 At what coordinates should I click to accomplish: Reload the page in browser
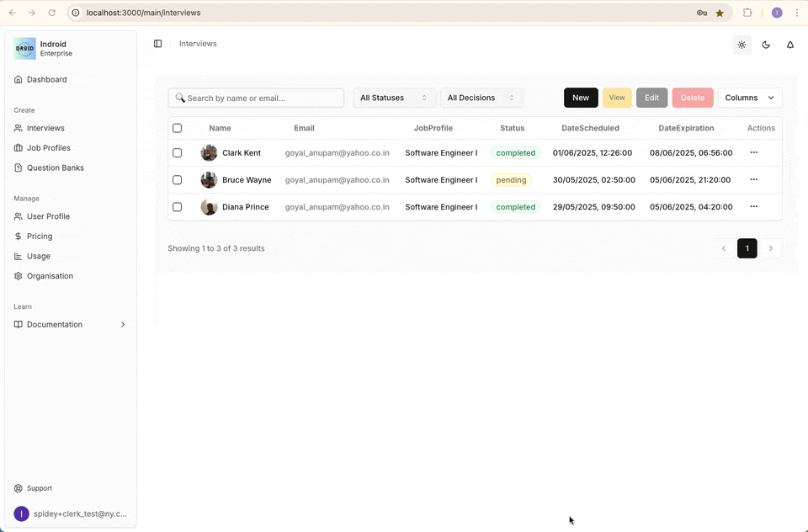[52, 13]
